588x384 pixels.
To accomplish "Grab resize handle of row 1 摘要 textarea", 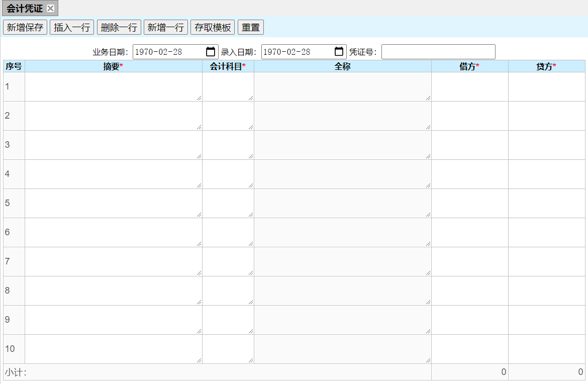I will coord(199,98).
